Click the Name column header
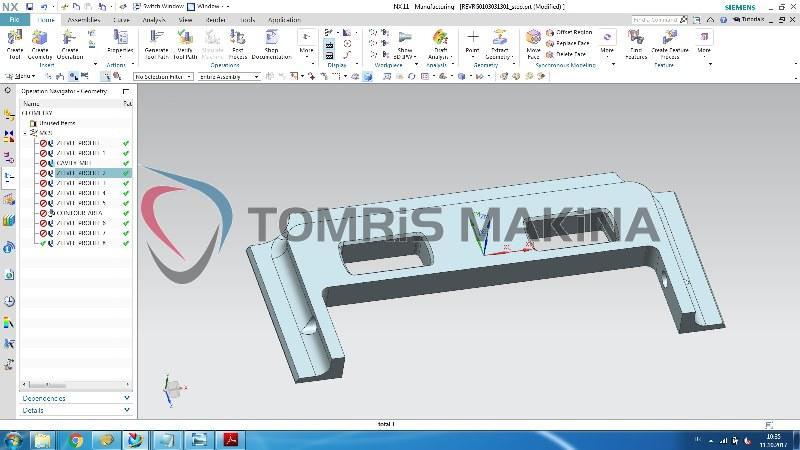Viewport: 800px width, 450px height. point(31,104)
